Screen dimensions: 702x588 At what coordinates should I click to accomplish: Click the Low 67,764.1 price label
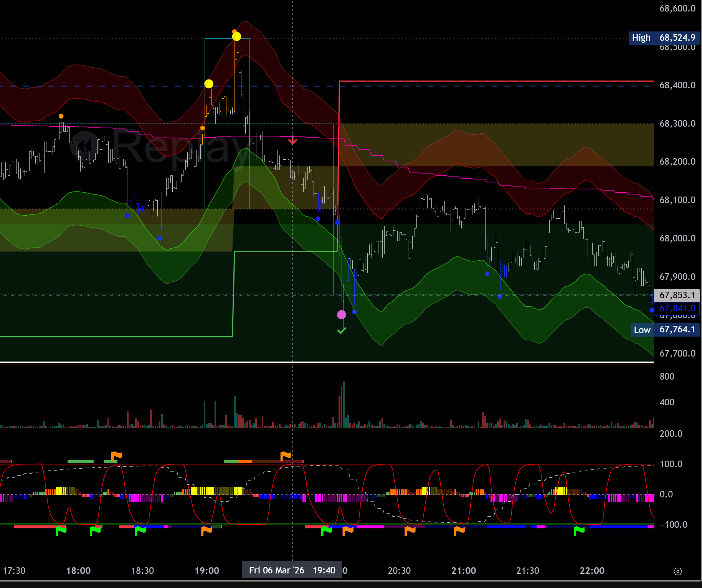[x=665, y=330]
